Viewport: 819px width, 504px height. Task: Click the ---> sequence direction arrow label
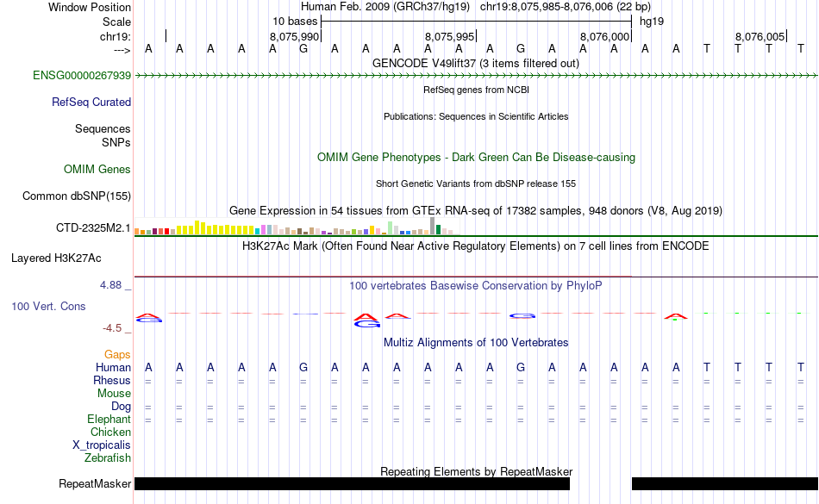[x=122, y=50]
